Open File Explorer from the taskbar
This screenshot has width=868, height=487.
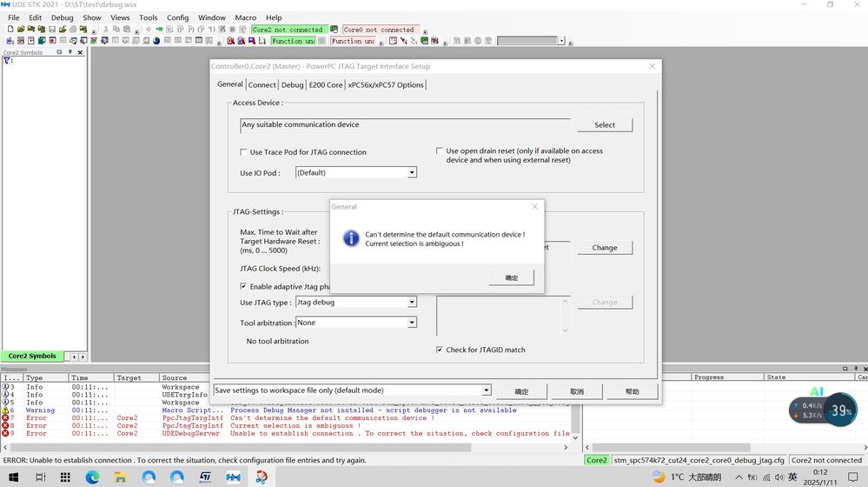120,477
